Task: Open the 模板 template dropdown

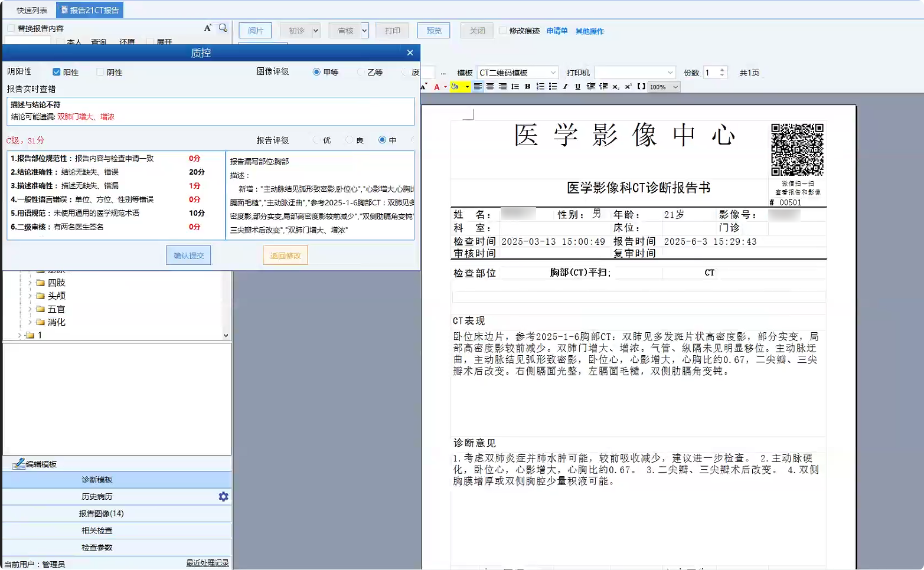Action: 553,73
